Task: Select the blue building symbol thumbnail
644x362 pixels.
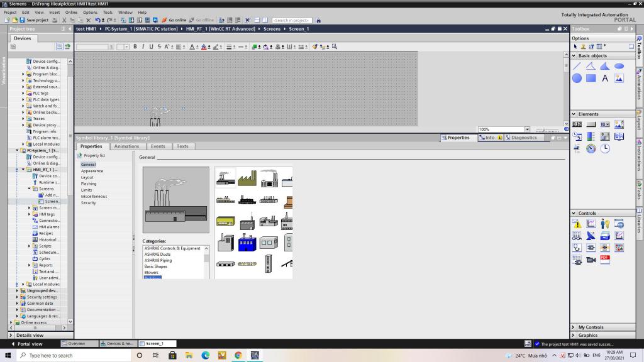Action: pos(247,242)
